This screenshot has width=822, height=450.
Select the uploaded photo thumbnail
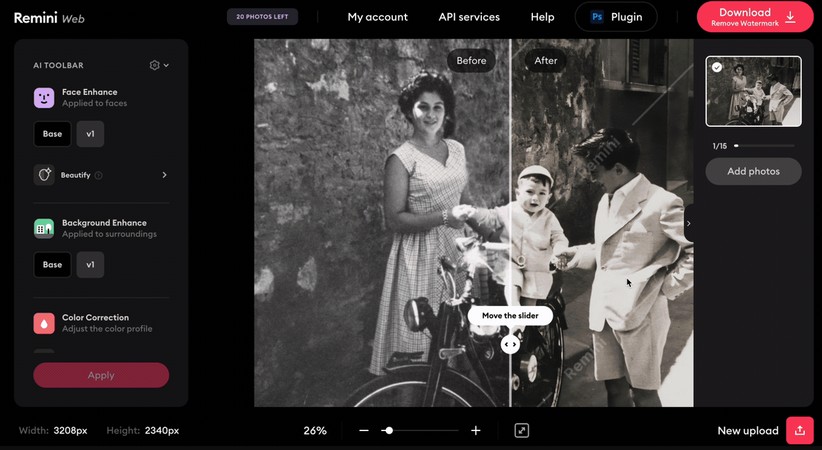pos(753,91)
